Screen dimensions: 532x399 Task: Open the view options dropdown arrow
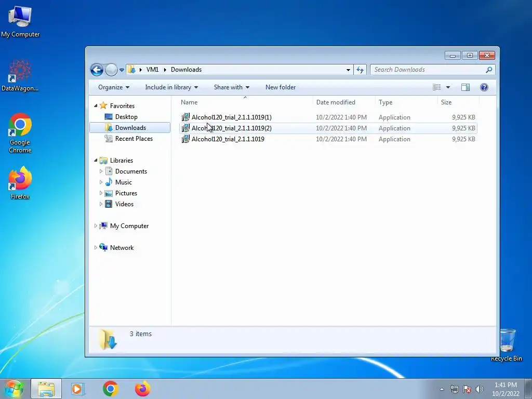(448, 87)
